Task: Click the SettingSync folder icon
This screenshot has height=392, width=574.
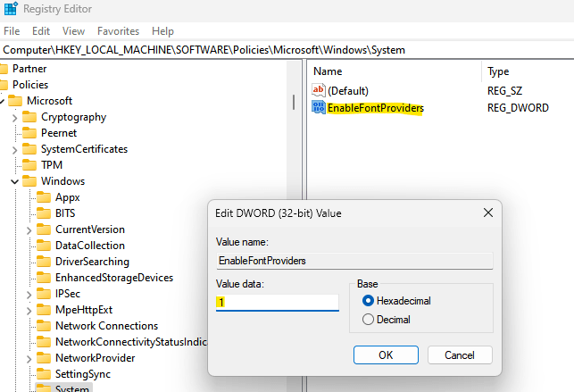Action: (x=44, y=374)
